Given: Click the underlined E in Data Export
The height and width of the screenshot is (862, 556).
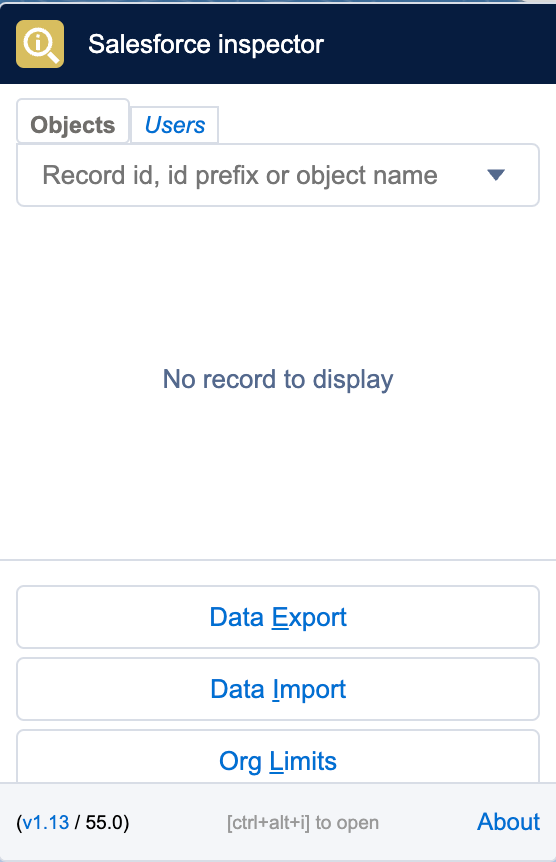Looking at the screenshot, I should 280,617.
